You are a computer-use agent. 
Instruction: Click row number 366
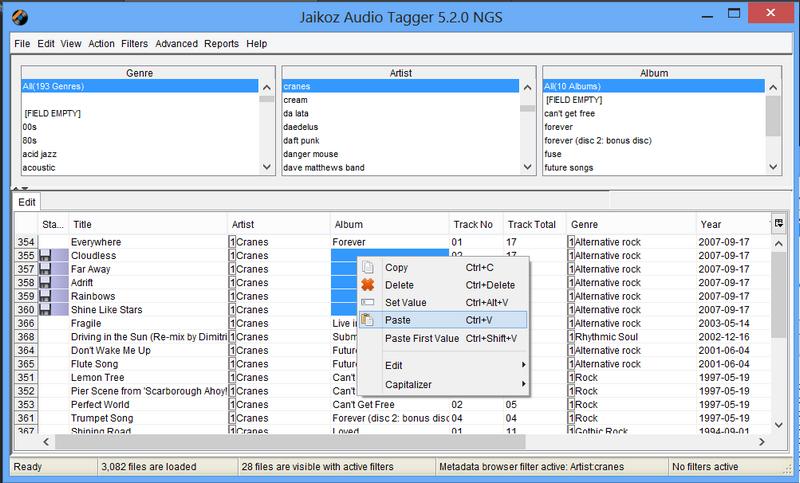coord(26,323)
